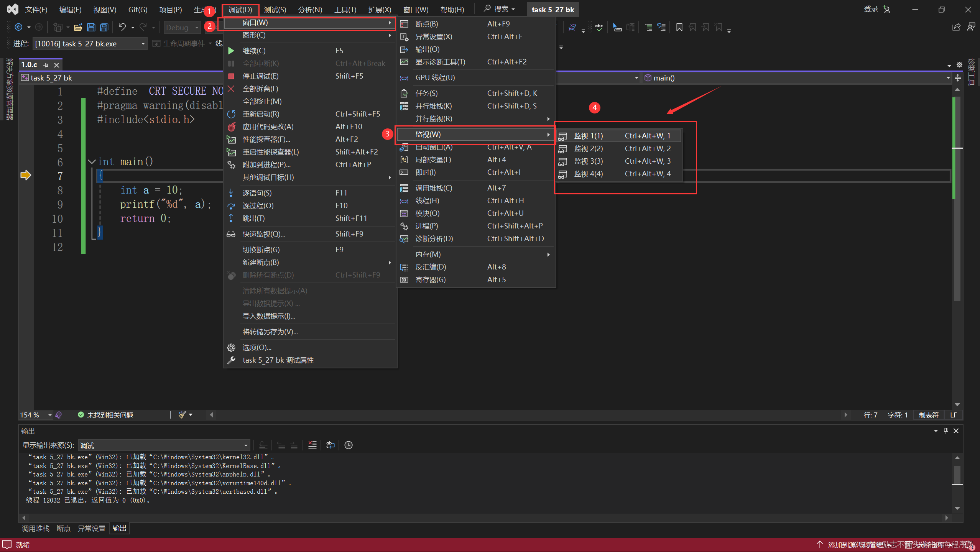This screenshot has height=552, width=980.
Task: Click 输出(O) window icon
Action: coord(404,49)
